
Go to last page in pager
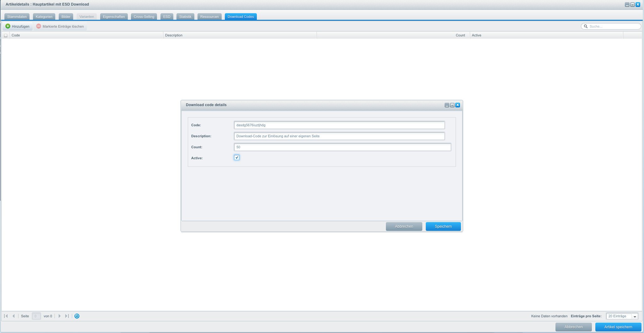click(x=67, y=316)
